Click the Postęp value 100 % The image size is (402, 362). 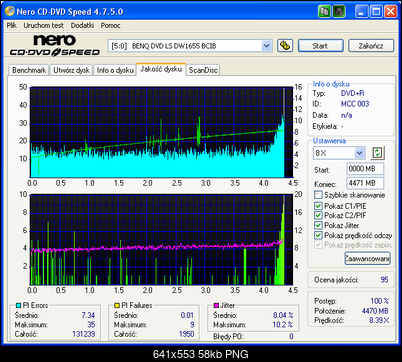(x=380, y=301)
